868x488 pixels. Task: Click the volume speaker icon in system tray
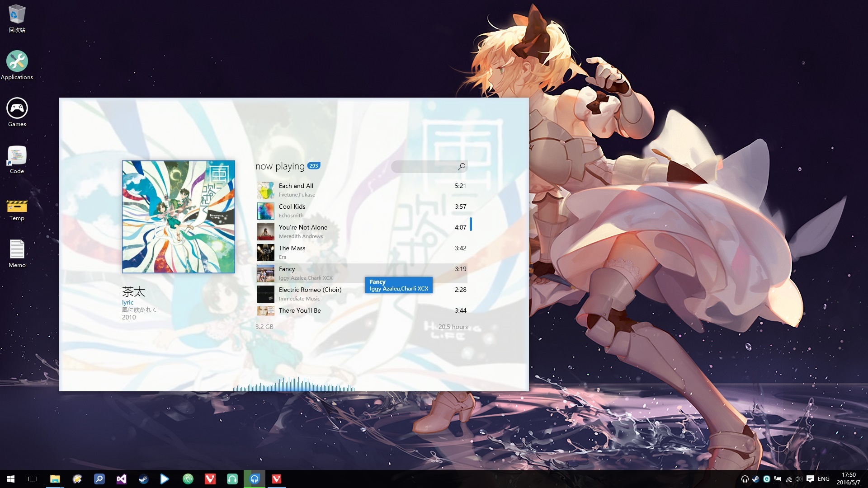[x=798, y=479]
